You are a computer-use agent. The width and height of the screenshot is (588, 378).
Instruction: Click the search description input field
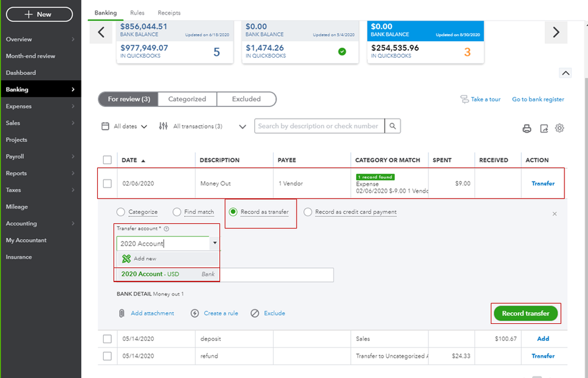pyautogui.click(x=320, y=126)
